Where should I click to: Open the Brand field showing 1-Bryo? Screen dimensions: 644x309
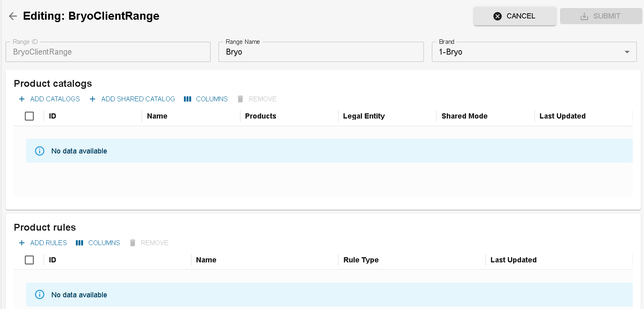tap(522, 52)
